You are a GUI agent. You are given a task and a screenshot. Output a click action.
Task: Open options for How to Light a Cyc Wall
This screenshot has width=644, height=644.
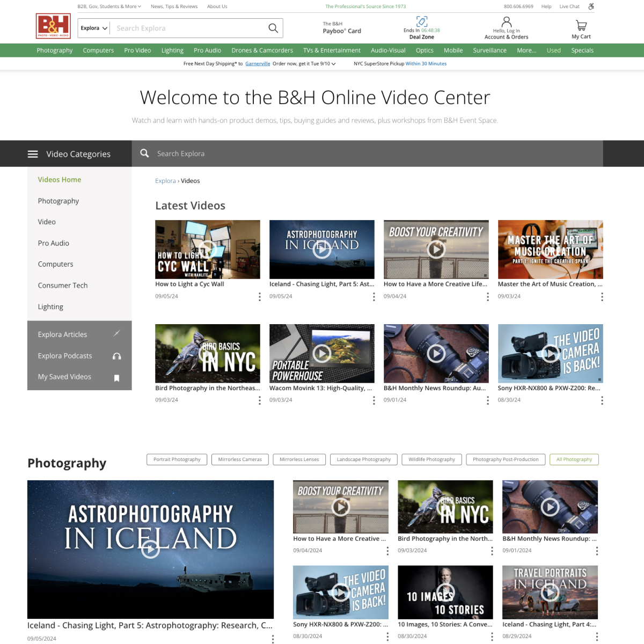(x=260, y=297)
